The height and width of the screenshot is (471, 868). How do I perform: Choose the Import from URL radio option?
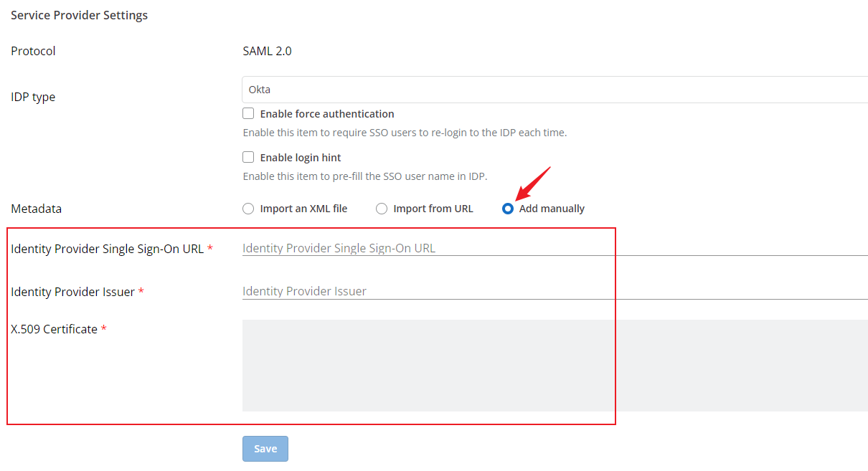coord(382,209)
